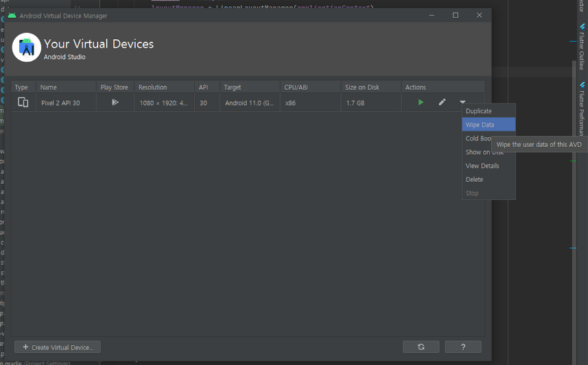588x365 pixels.
Task: Open Flutter Outline side panel tab
Action: (x=582, y=47)
